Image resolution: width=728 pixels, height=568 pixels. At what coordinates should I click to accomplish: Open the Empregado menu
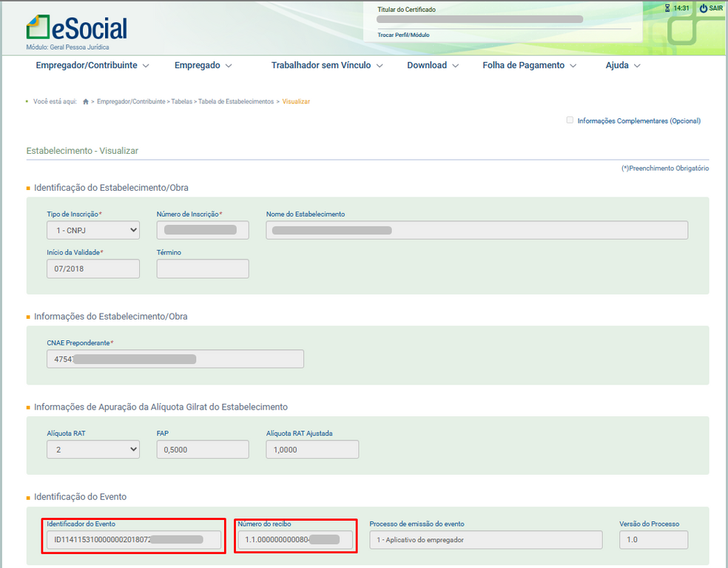(x=203, y=65)
